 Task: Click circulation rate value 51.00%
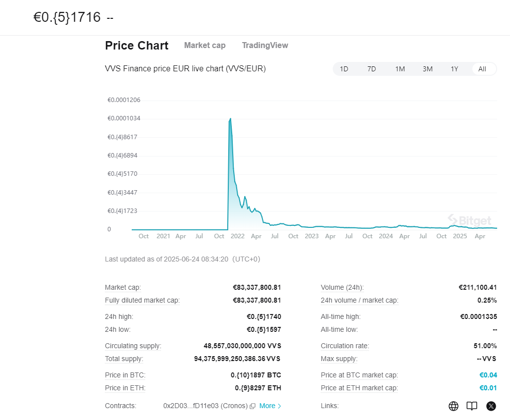click(x=485, y=346)
